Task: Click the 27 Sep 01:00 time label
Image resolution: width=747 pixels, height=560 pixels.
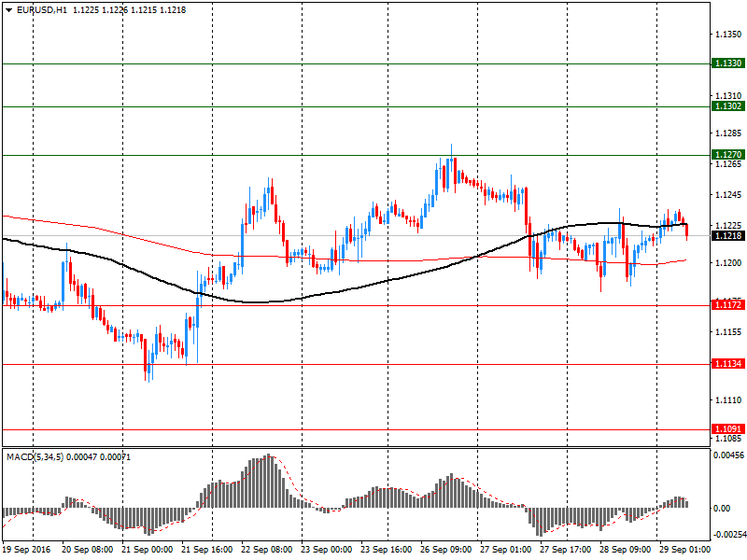Action: (505, 550)
